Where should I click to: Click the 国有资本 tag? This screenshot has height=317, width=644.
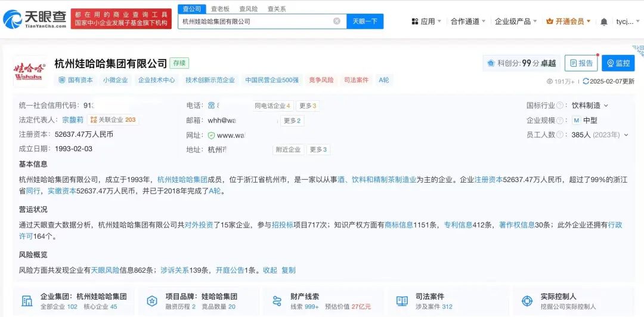coord(76,80)
